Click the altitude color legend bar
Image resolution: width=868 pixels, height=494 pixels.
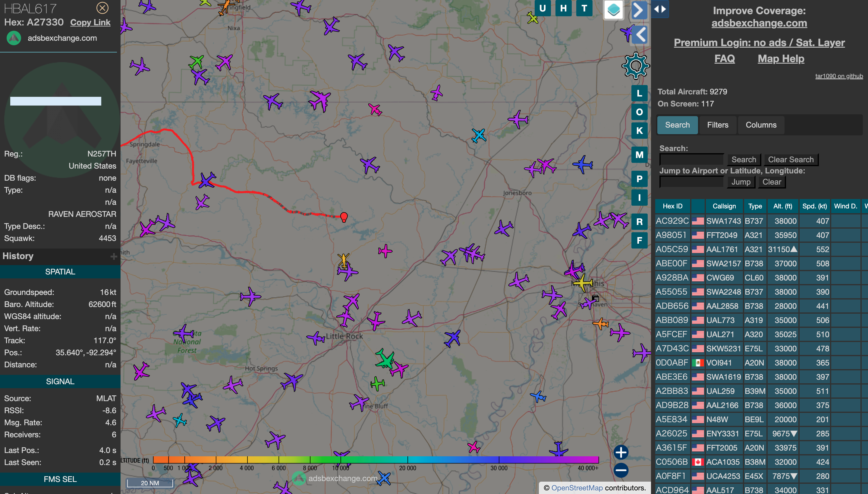[376, 460]
